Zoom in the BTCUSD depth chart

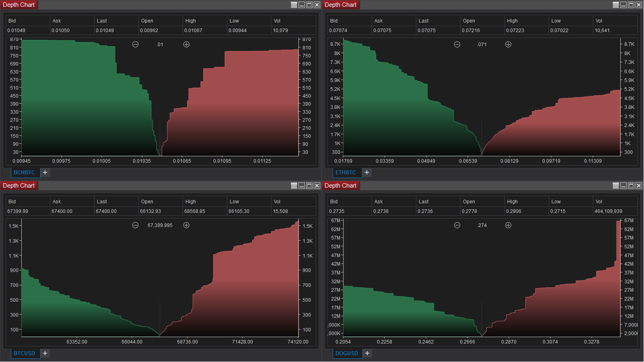(x=186, y=225)
